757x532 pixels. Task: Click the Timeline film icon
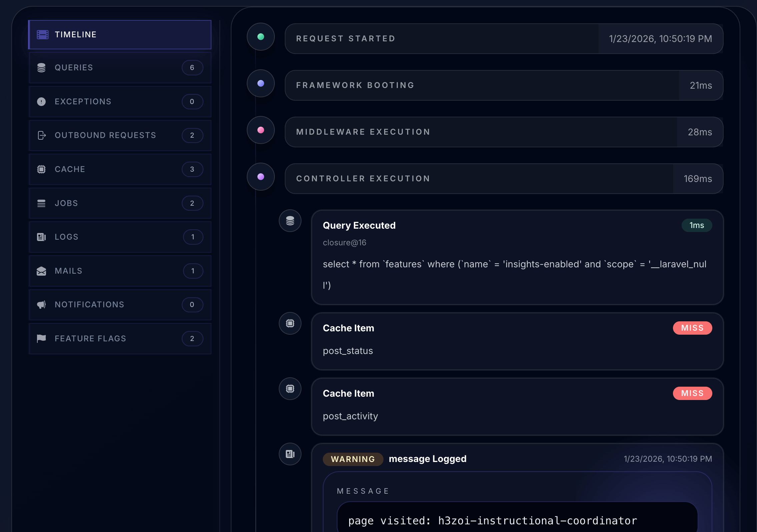pos(42,34)
